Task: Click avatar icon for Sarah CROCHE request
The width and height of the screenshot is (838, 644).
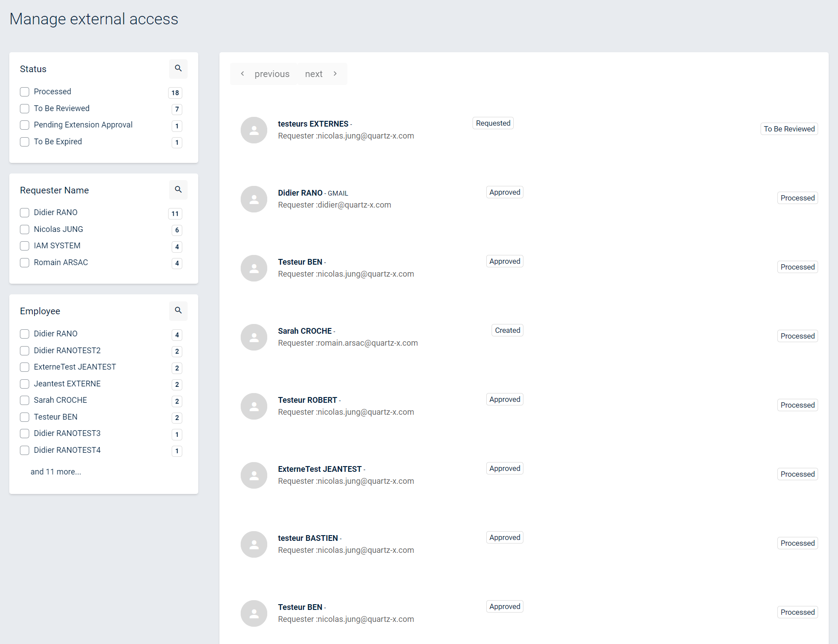Action: point(254,337)
